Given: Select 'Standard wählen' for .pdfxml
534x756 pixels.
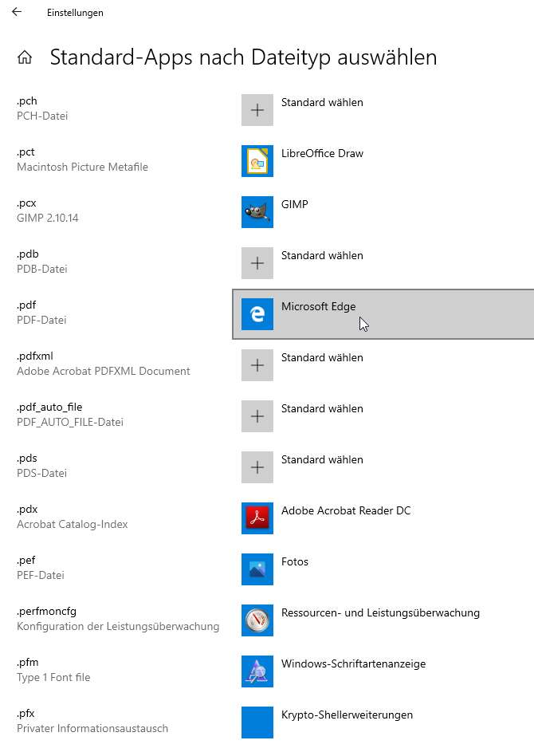Looking at the screenshot, I should (x=322, y=358).
